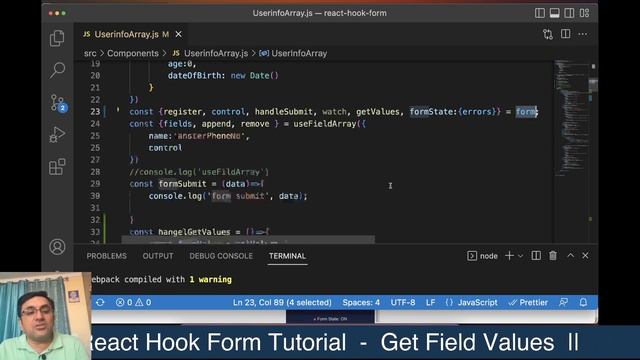Click the macOS green zoom button
640x360 pixels.
pyautogui.click(x=64, y=13)
